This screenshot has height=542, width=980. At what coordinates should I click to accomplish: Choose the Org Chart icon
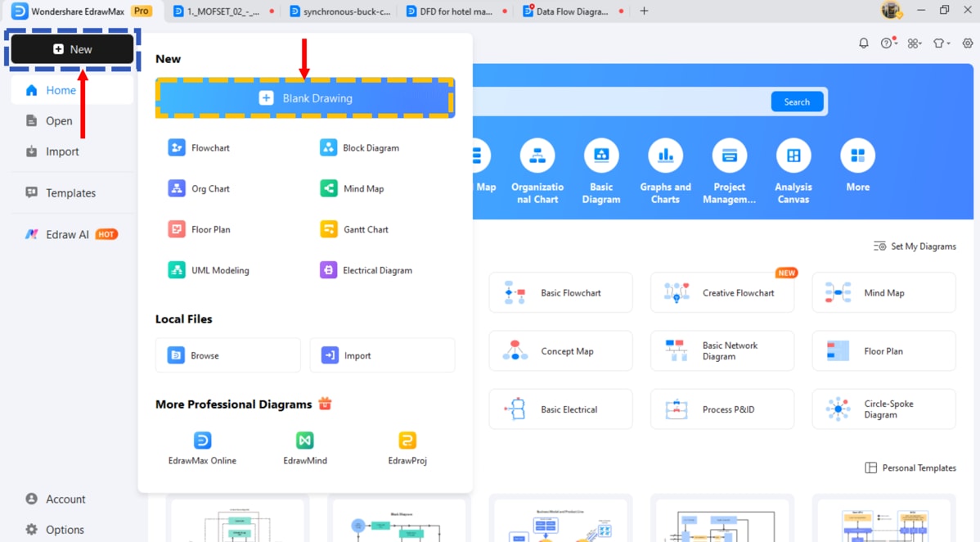(176, 188)
